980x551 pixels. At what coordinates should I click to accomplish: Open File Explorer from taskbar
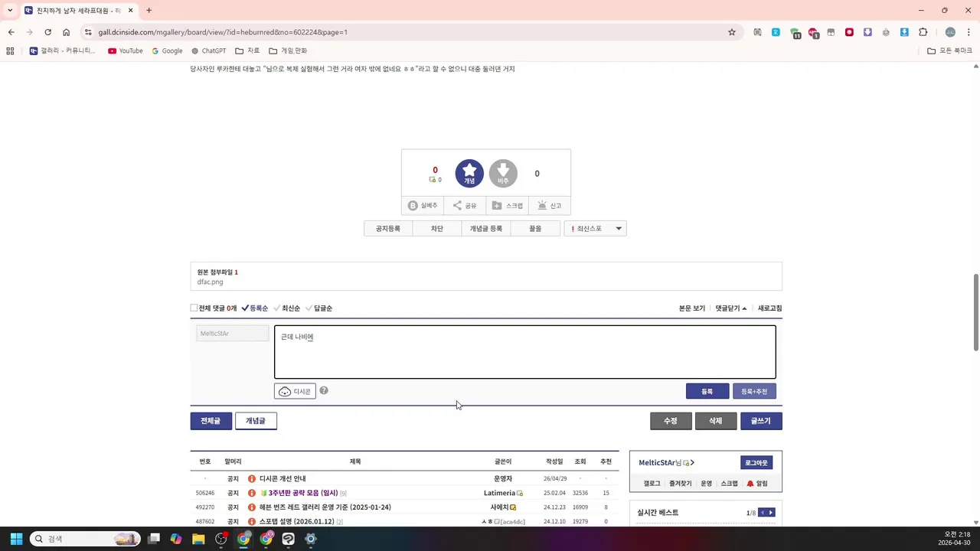tap(198, 539)
